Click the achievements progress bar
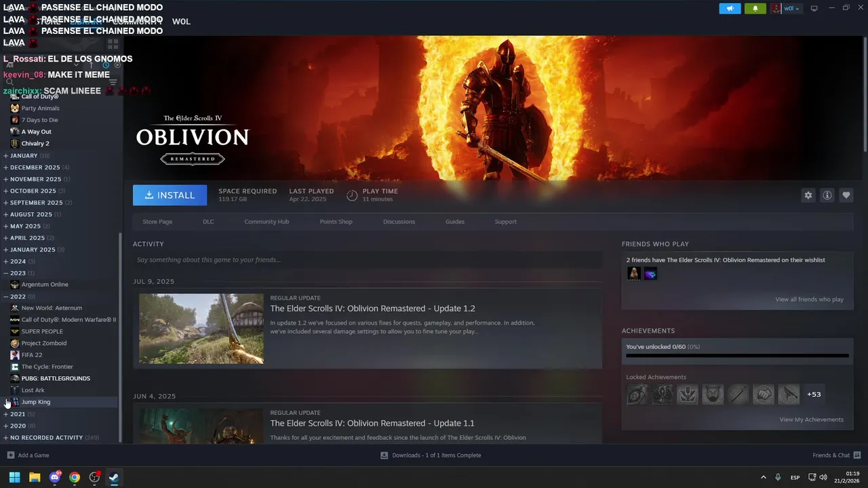The width and height of the screenshot is (868, 488). coord(737,355)
